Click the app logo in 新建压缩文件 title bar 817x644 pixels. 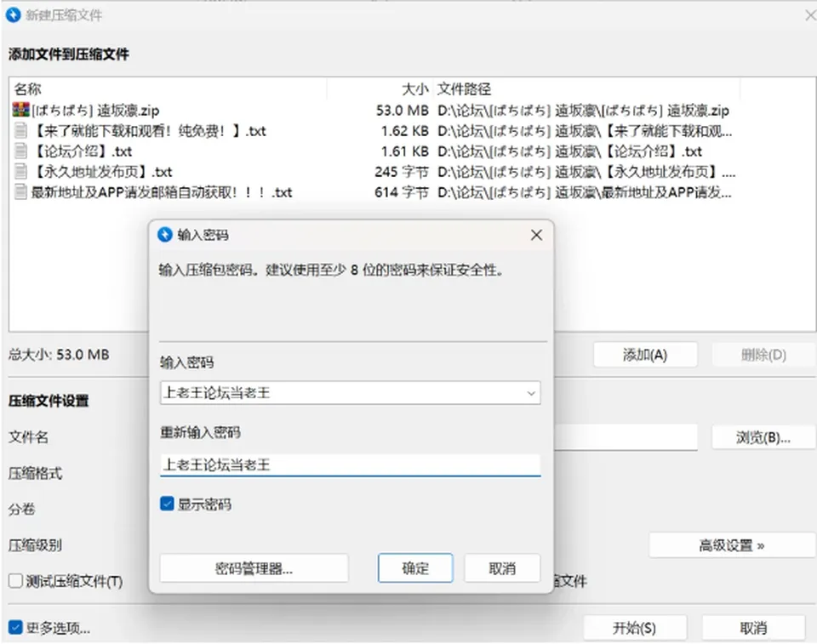tap(13, 15)
